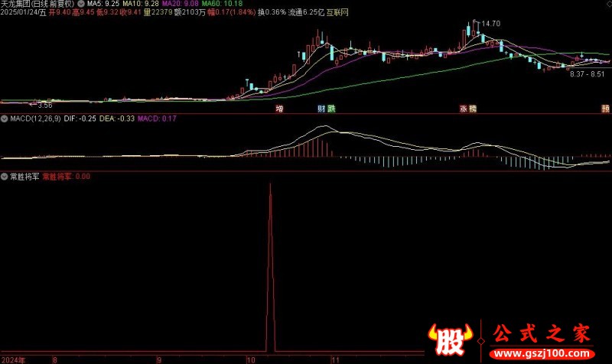The height and width of the screenshot is (364, 612).
Task: Select the MA5 moving average label
Action: pyautogui.click(x=103, y=4)
